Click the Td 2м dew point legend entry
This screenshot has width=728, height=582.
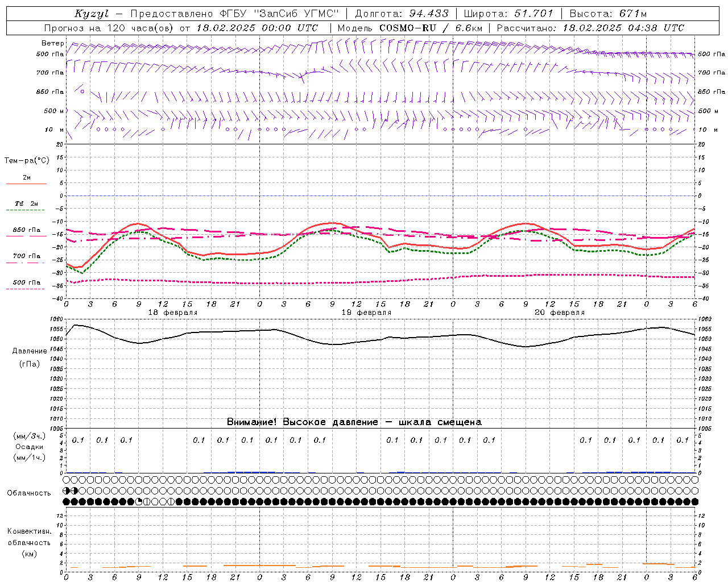pyautogui.click(x=26, y=203)
